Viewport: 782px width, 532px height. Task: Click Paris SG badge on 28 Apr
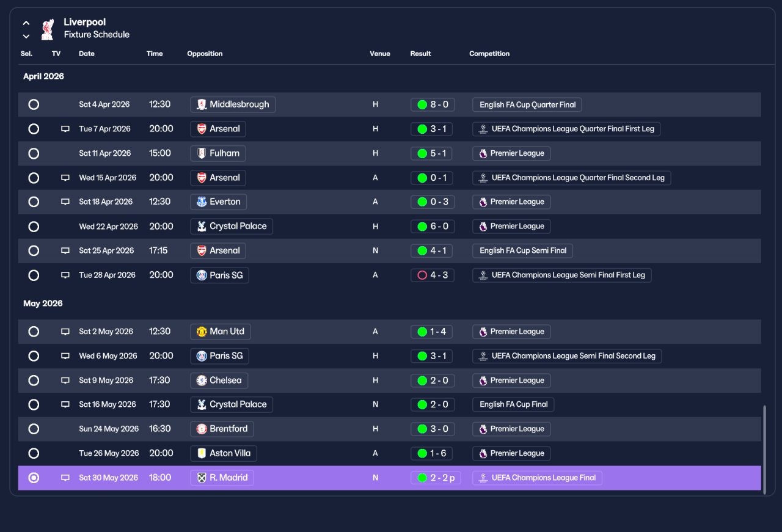click(x=202, y=275)
